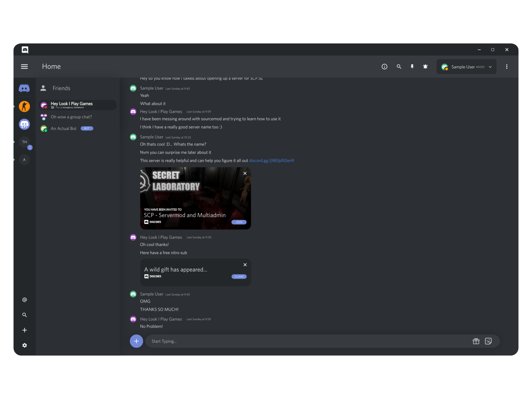Viewport: 532px width, 399px height.
Task: Click Hey Look I Play Games avatar at No Problem!
Action: point(133,319)
